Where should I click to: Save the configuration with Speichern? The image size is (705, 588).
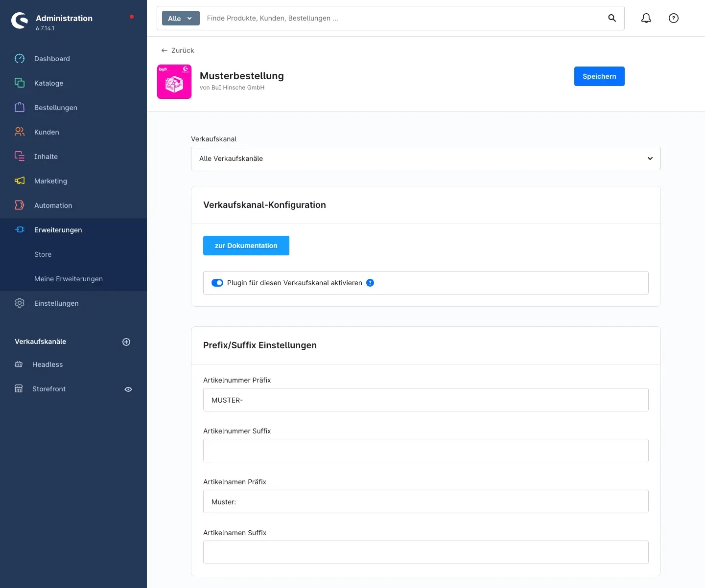coord(599,76)
